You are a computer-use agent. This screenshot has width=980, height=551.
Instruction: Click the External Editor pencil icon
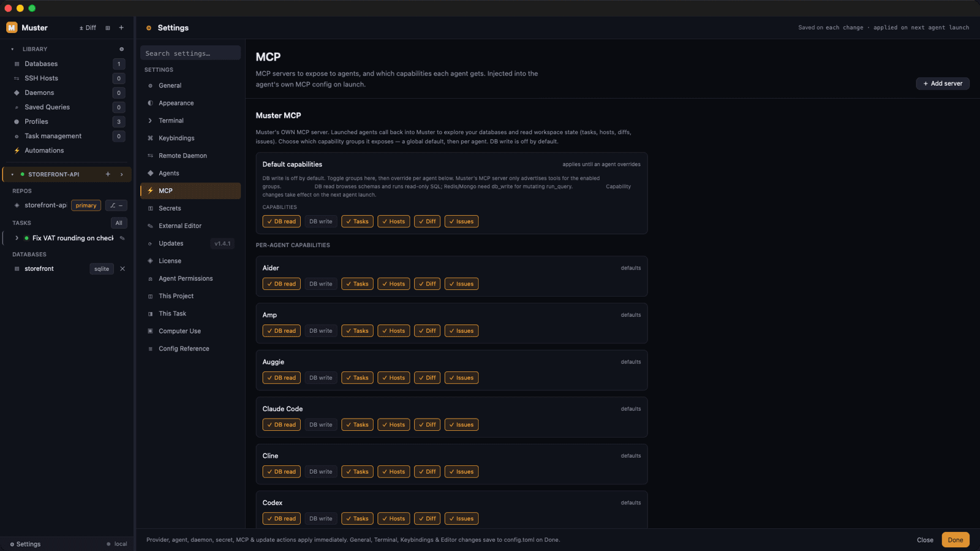pos(150,226)
